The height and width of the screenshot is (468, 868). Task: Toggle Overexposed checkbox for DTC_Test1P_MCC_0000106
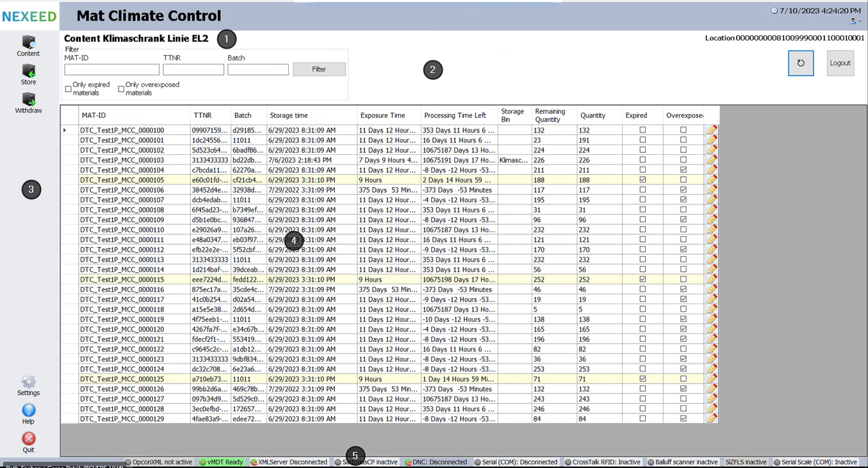(684, 190)
